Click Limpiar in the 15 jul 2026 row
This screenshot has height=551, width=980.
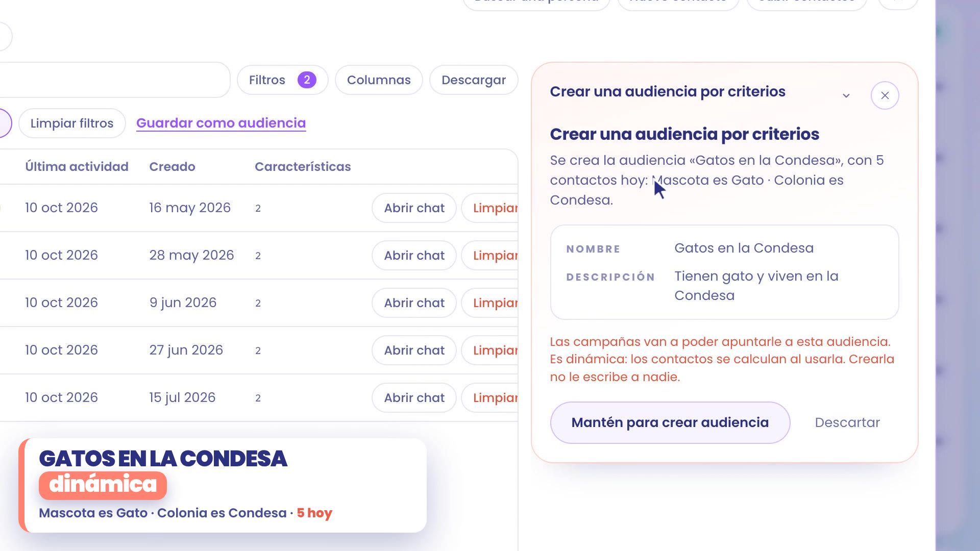[490, 398]
